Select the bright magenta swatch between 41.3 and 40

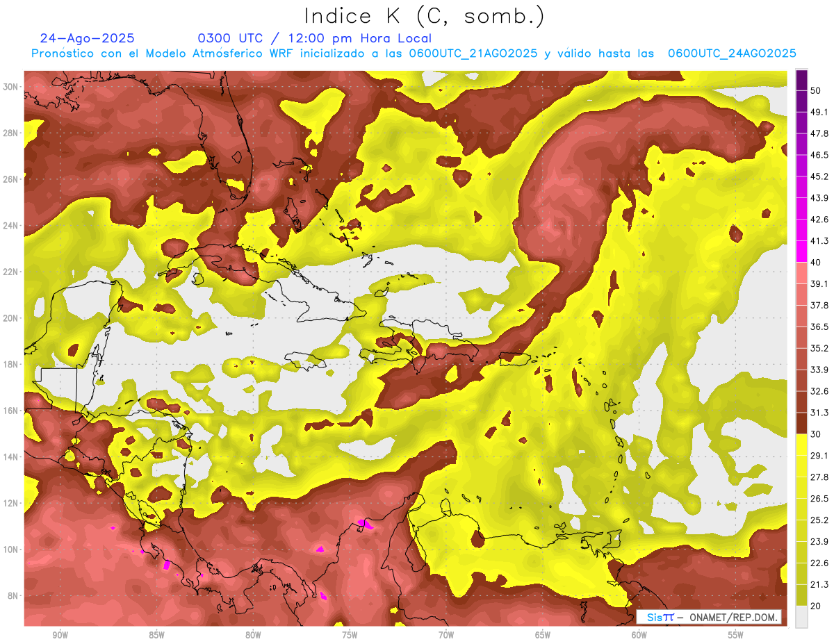point(801,251)
